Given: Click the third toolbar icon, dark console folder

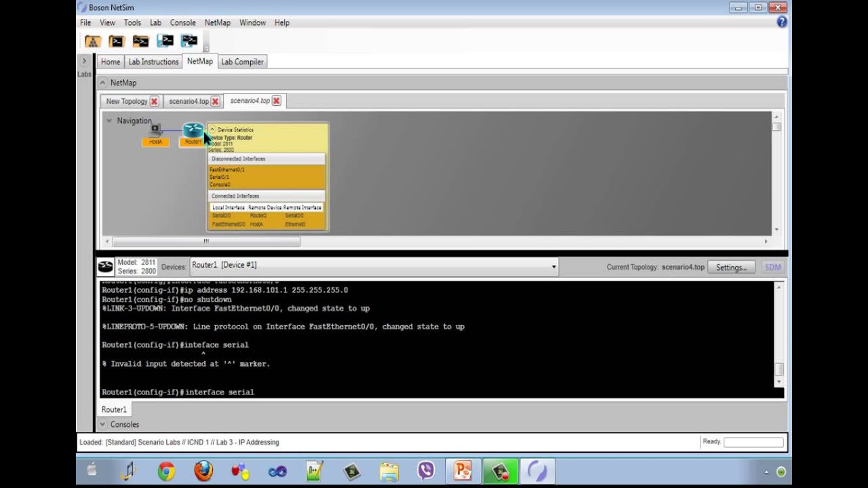Looking at the screenshot, I should coord(140,41).
